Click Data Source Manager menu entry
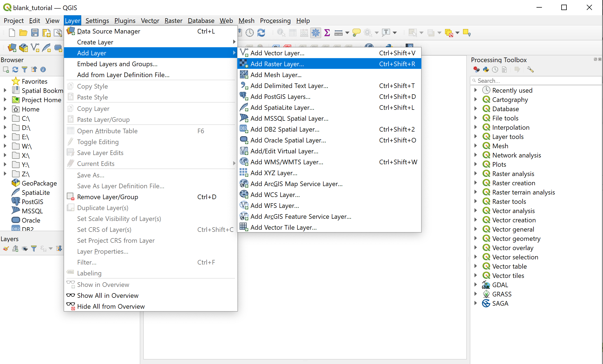Viewport: 603px width, 364px height. tap(151, 31)
